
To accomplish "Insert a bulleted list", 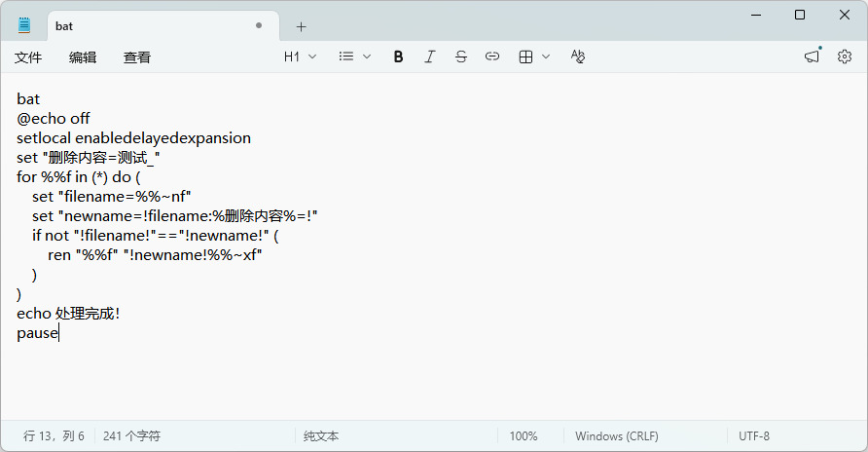I will coord(346,56).
